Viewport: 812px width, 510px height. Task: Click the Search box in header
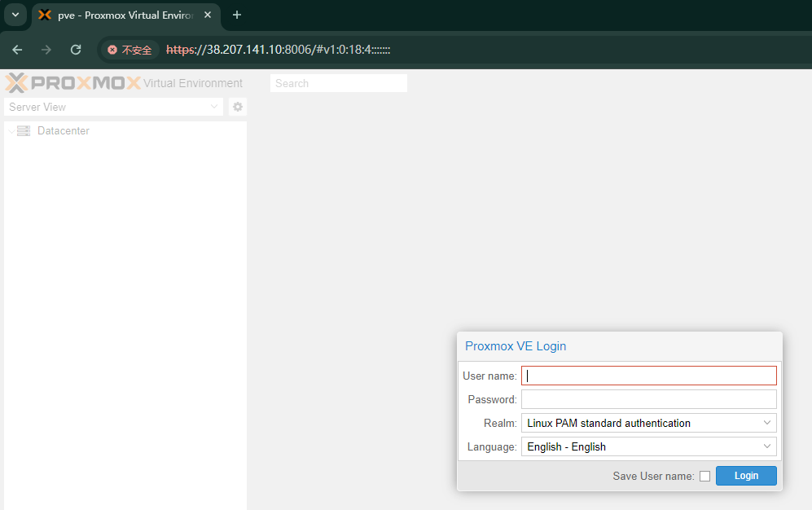click(339, 83)
